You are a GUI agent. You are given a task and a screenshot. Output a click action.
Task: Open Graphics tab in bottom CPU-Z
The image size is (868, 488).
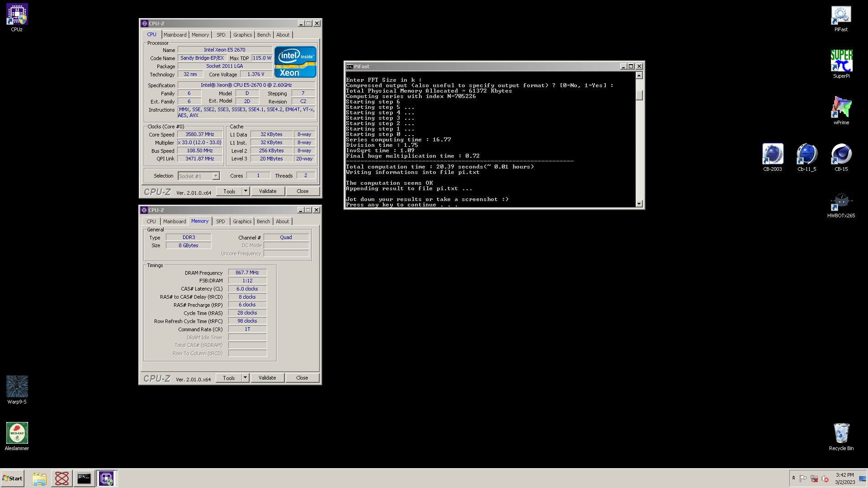[x=242, y=221]
